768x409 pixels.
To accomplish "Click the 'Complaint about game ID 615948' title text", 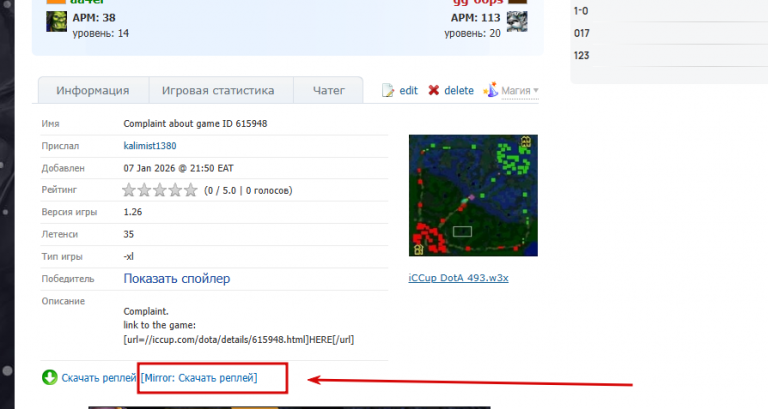I will tap(195, 123).
